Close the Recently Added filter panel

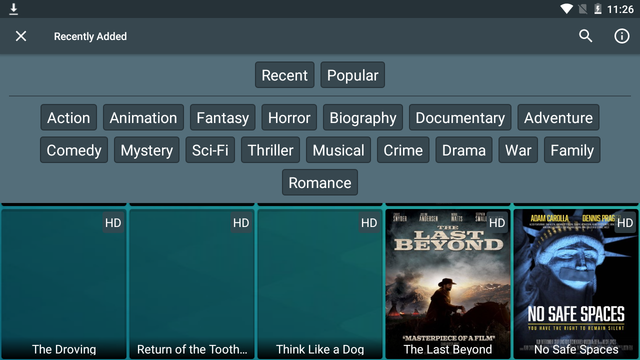click(x=21, y=36)
